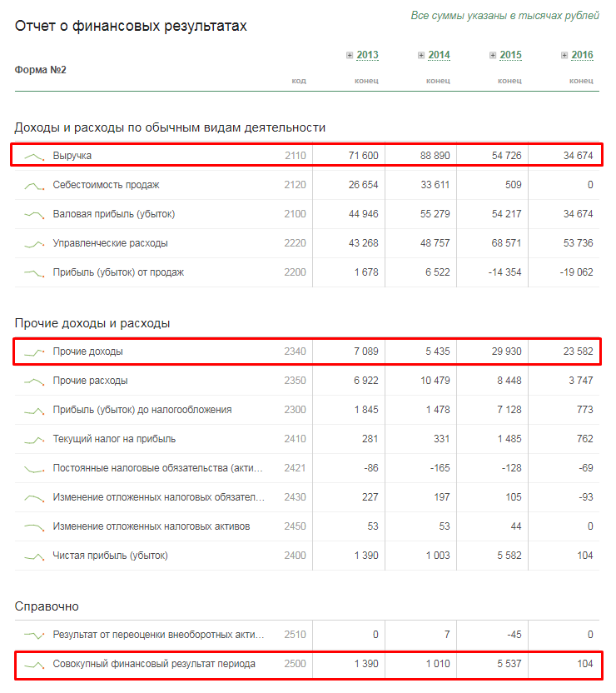Click the row code 2500
The width and height of the screenshot is (616, 693).
[295, 664]
